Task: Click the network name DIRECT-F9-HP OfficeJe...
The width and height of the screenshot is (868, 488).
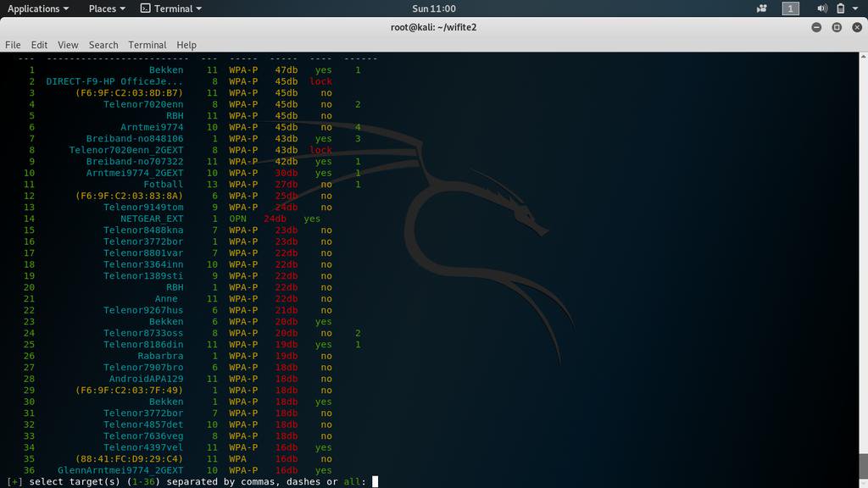Action: coord(114,81)
